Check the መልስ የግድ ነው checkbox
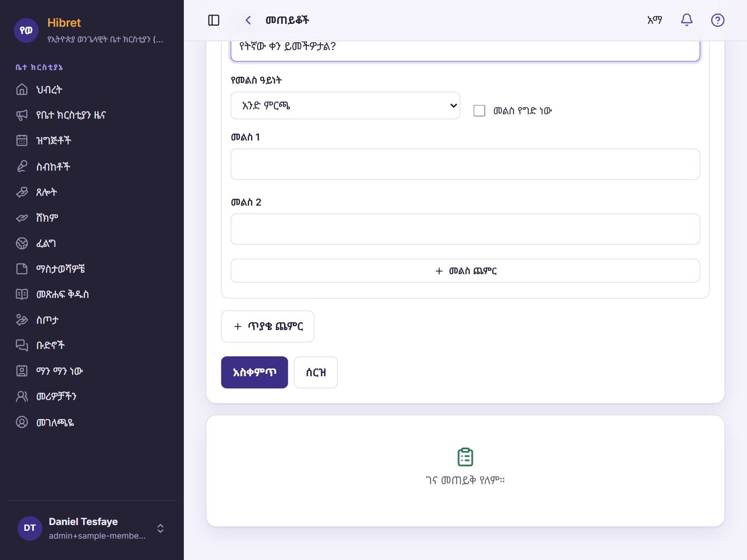The image size is (747, 560). [x=479, y=111]
